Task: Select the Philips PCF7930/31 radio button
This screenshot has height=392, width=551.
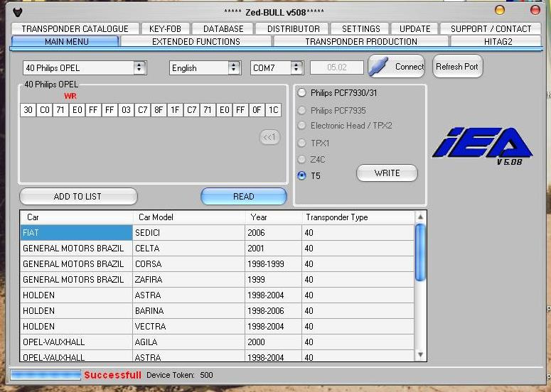Action: (302, 92)
